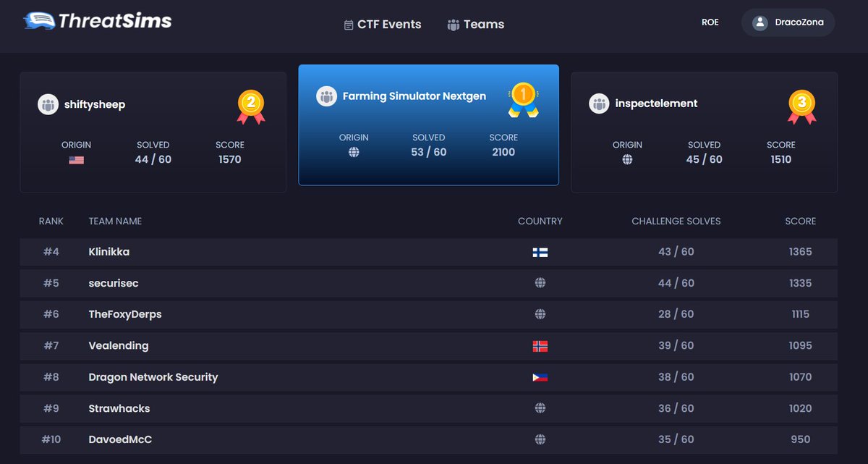Click the inspectelement team avatar icon
This screenshot has width=868, height=464.
(x=600, y=104)
